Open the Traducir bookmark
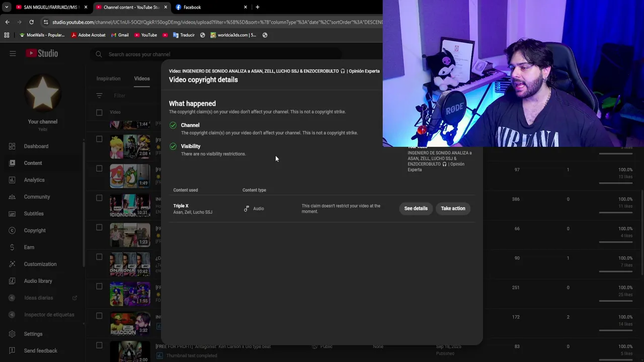 click(184, 35)
